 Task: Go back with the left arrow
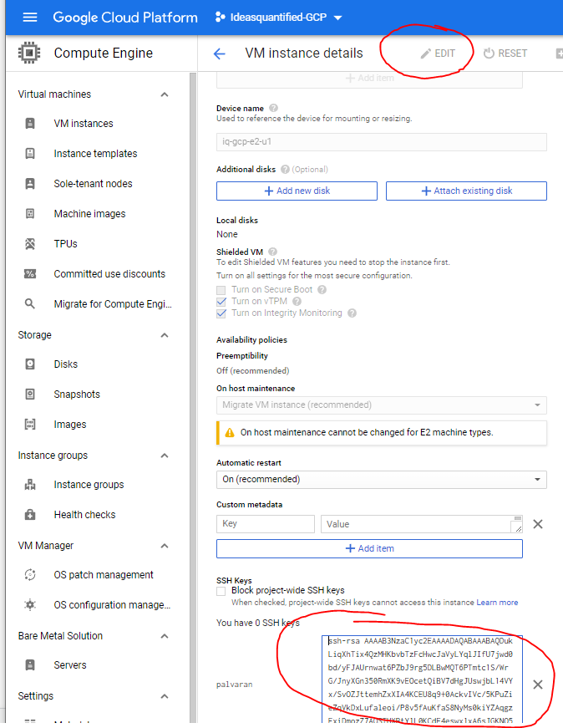pos(219,53)
